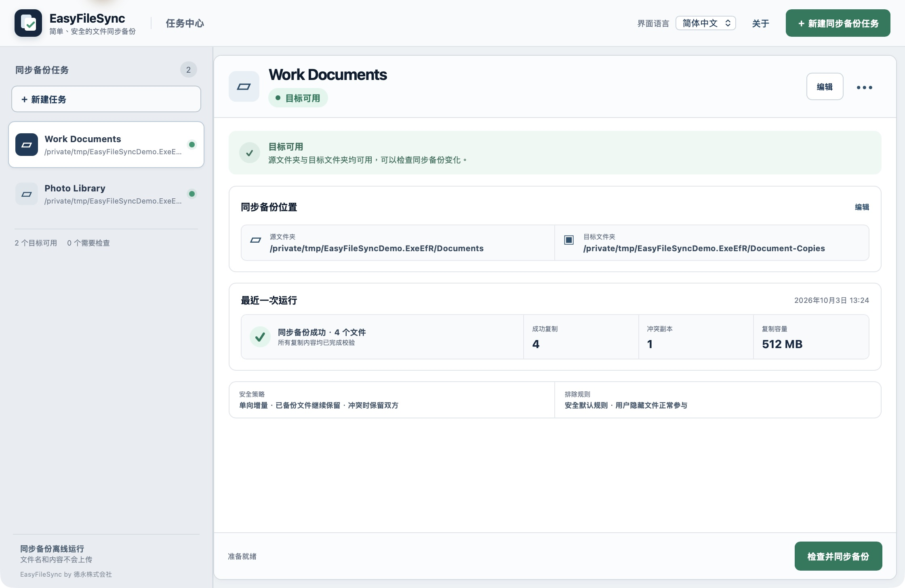Viewport: 905px width, 588px height.
Task: Click Photo Library folder icon in sidebar
Action: (x=27, y=194)
